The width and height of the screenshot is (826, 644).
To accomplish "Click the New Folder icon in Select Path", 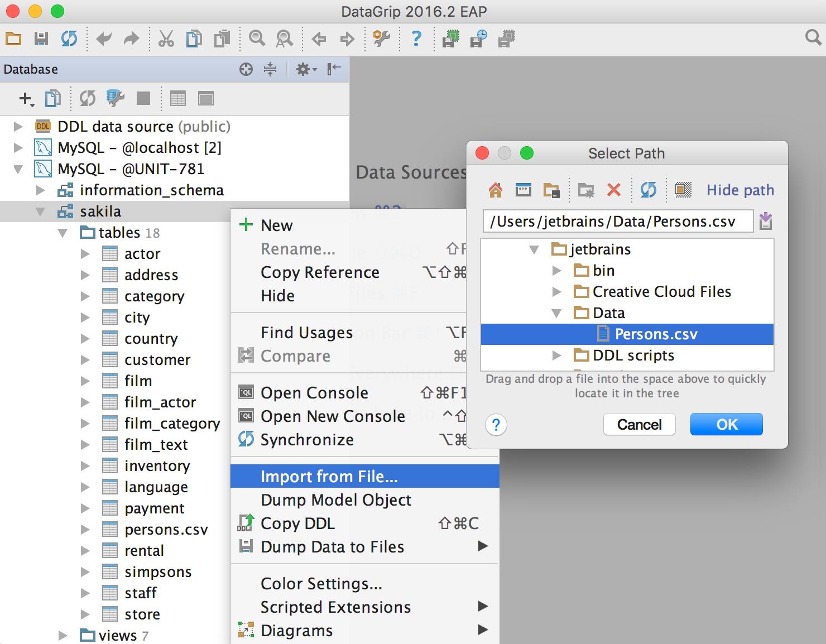I will (x=586, y=190).
